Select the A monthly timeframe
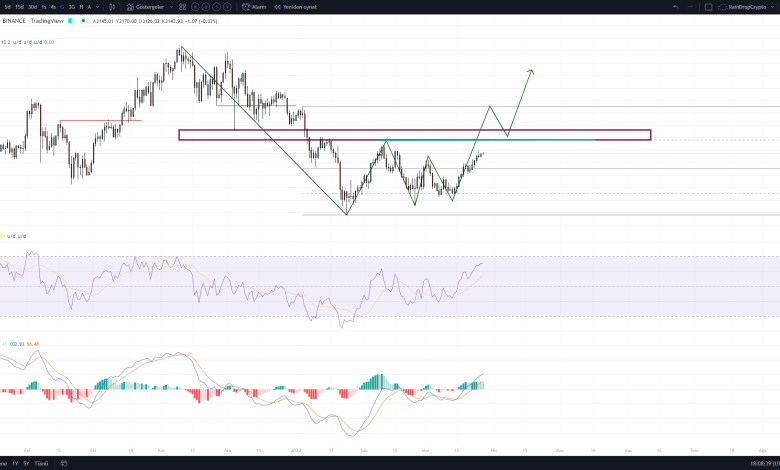The width and height of the screenshot is (780, 470). click(90, 7)
